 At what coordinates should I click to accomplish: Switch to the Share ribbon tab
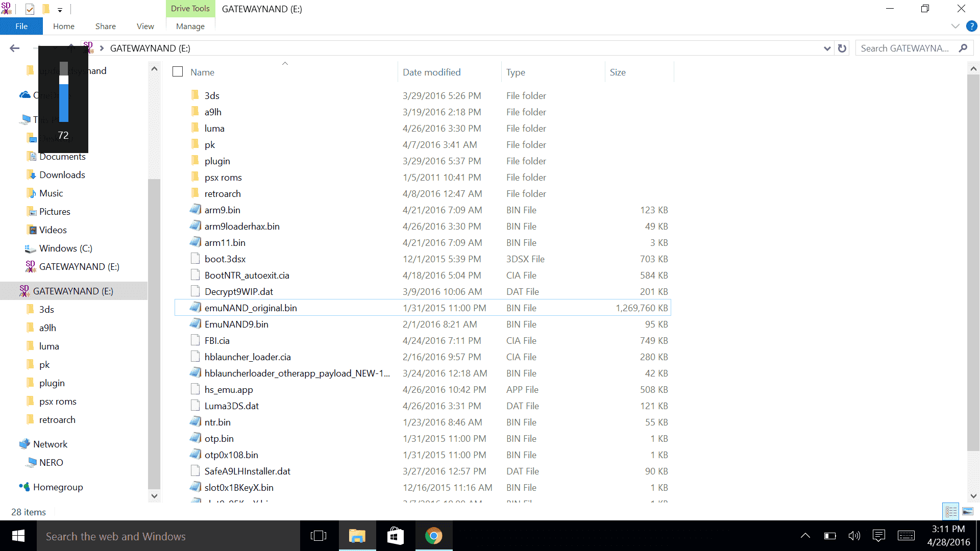106,26
